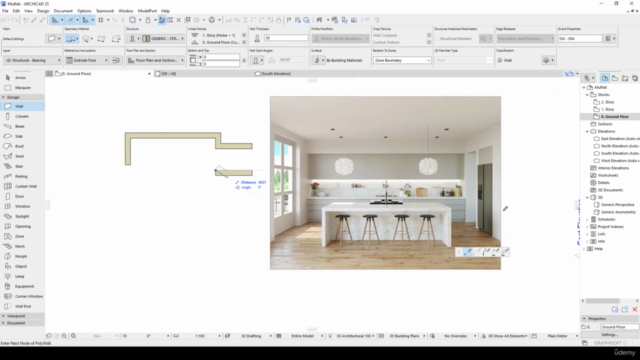Open the Teamwork menu
This screenshot has width=640, height=360.
(x=105, y=11)
